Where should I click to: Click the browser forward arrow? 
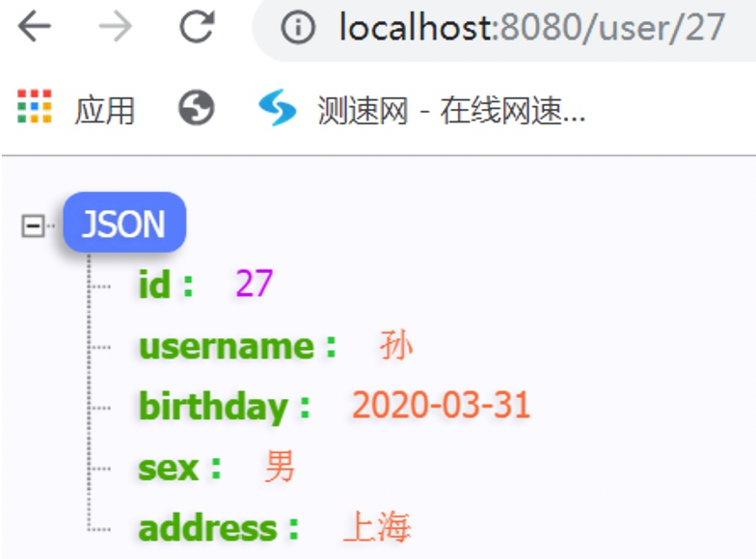click(x=116, y=27)
